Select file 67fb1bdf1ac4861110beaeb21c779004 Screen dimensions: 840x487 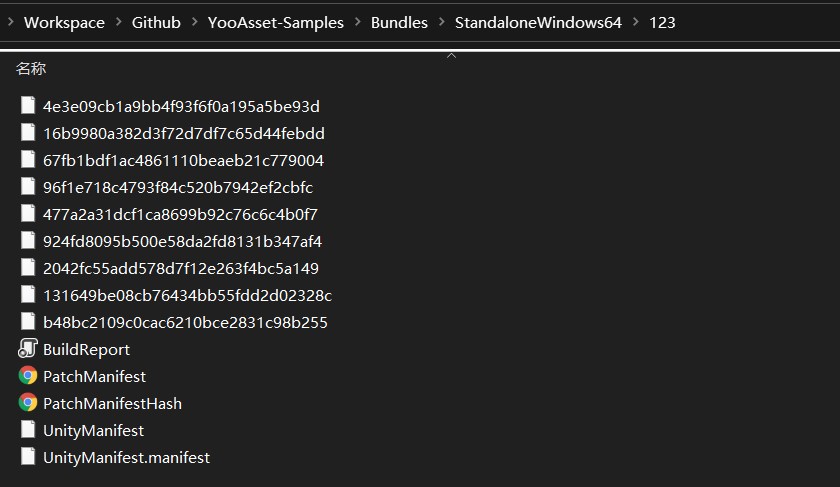[183, 160]
